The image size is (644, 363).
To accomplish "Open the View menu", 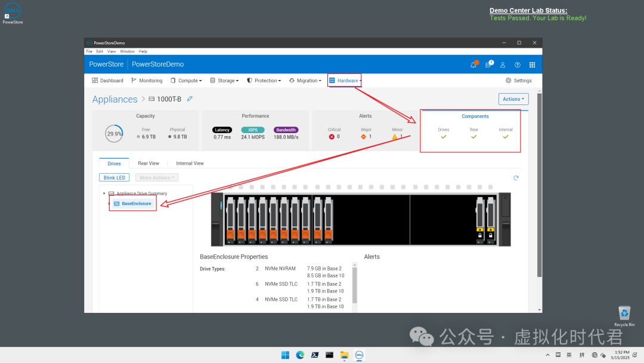I will click(x=112, y=51).
